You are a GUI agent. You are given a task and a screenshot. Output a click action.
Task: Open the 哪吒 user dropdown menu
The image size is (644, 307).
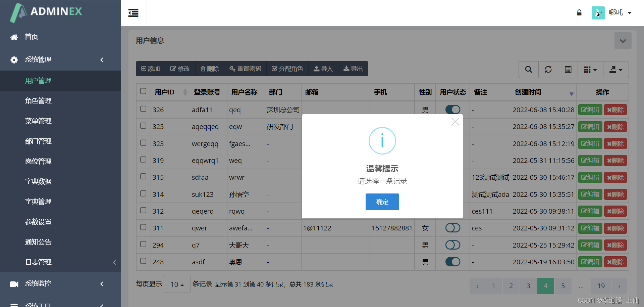[620, 13]
